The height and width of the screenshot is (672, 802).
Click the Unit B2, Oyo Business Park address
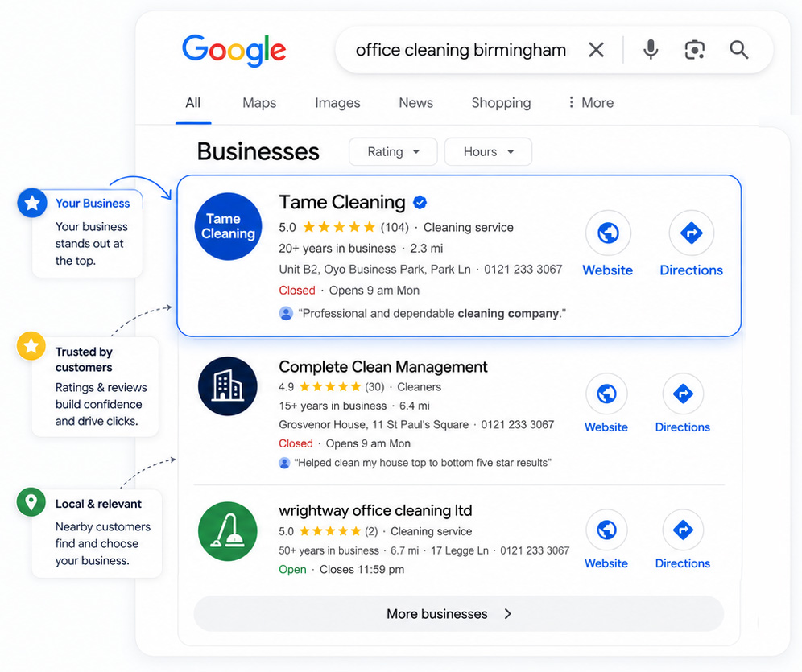pyautogui.click(x=375, y=270)
